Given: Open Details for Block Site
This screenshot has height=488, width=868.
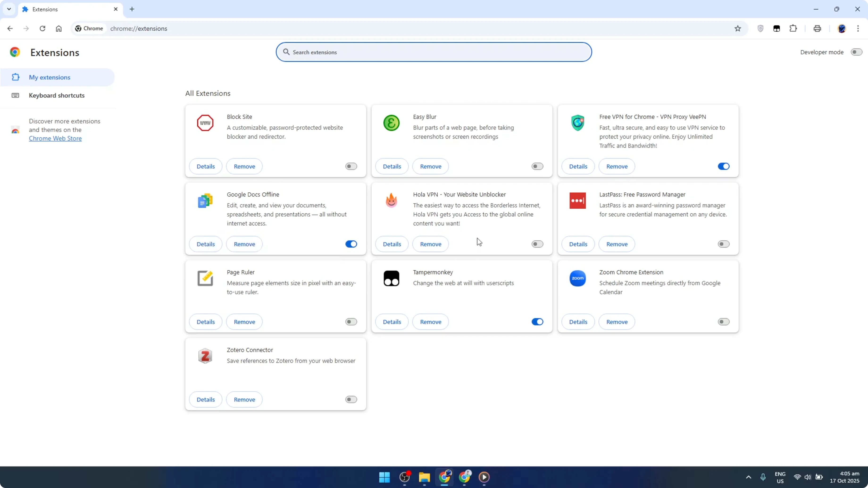Looking at the screenshot, I should pos(205,166).
